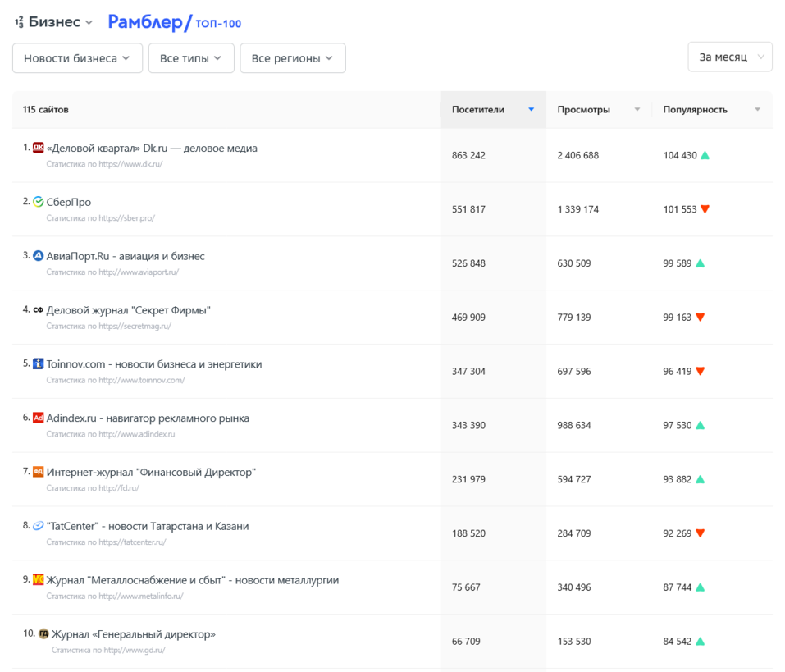This screenshot has width=785, height=672.
Task: Click the views value 988 634
Action: pos(574,425)
